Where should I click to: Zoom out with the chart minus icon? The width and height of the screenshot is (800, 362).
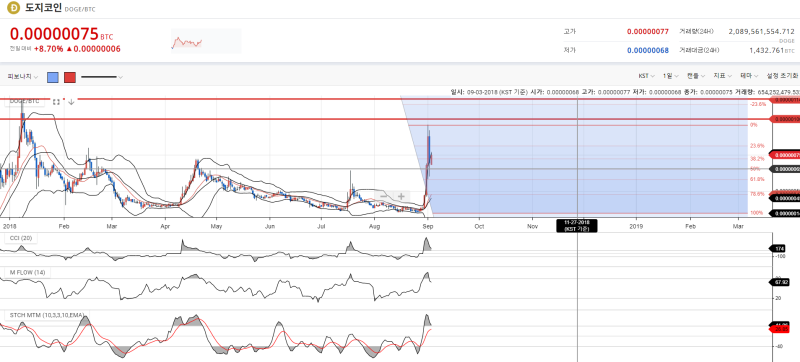click(x=384, y=196)
